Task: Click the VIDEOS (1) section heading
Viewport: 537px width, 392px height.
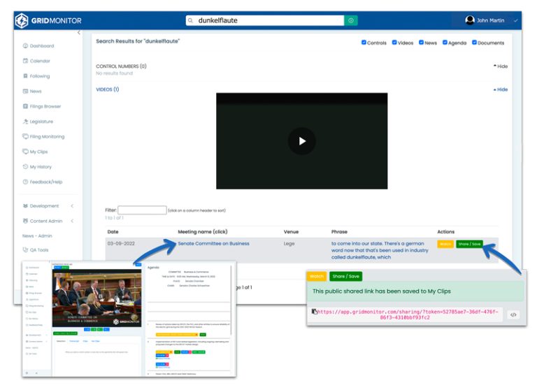Action: click(x=107, y=89)
